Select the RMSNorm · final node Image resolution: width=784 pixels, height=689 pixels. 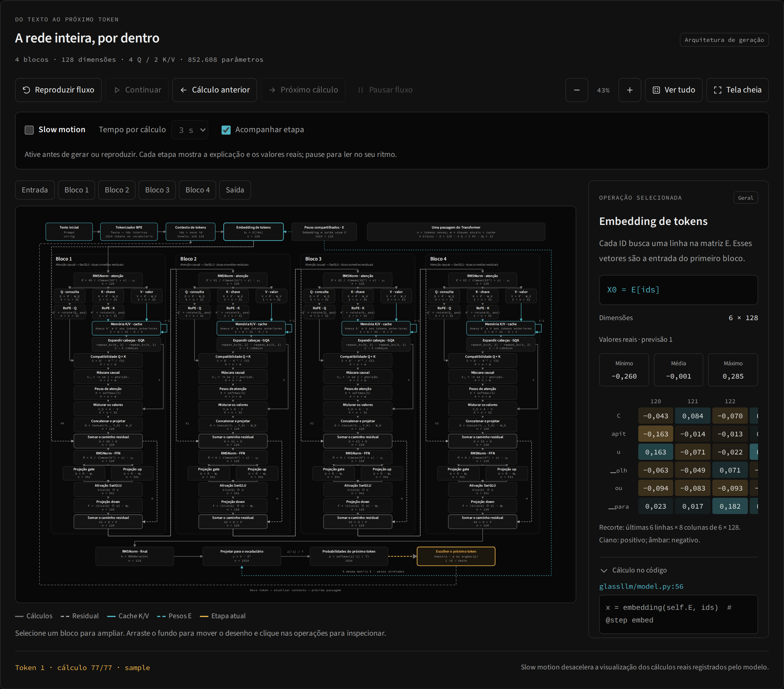pos(134,556)
